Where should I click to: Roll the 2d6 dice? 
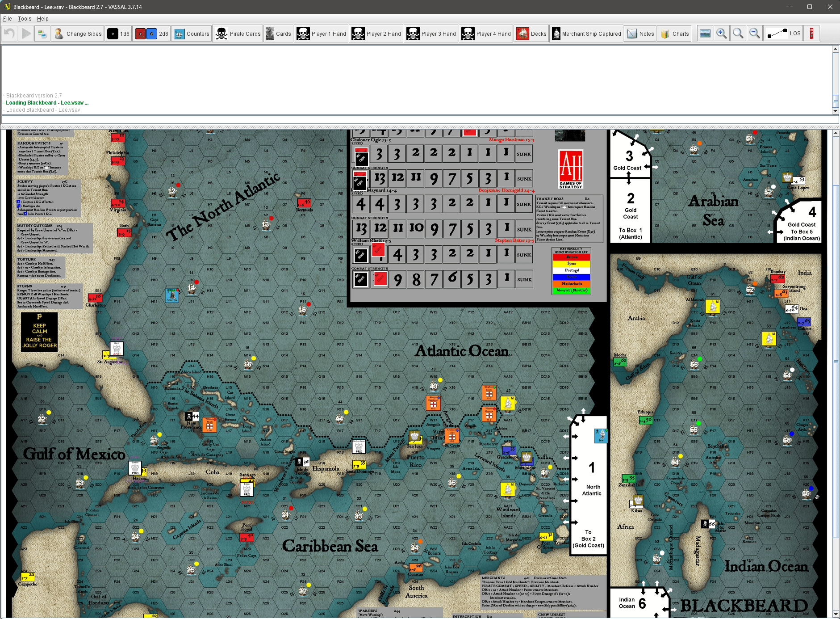152,34
